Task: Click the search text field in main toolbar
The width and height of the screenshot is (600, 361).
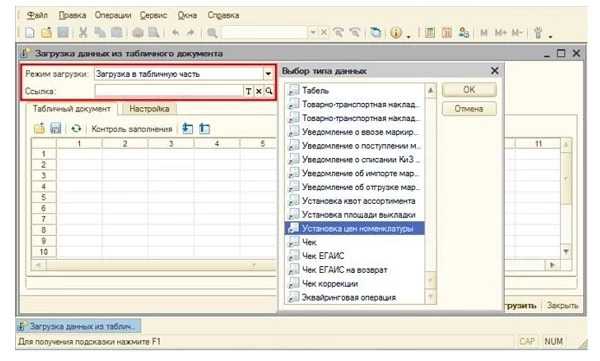Action: tap(265, 33)
